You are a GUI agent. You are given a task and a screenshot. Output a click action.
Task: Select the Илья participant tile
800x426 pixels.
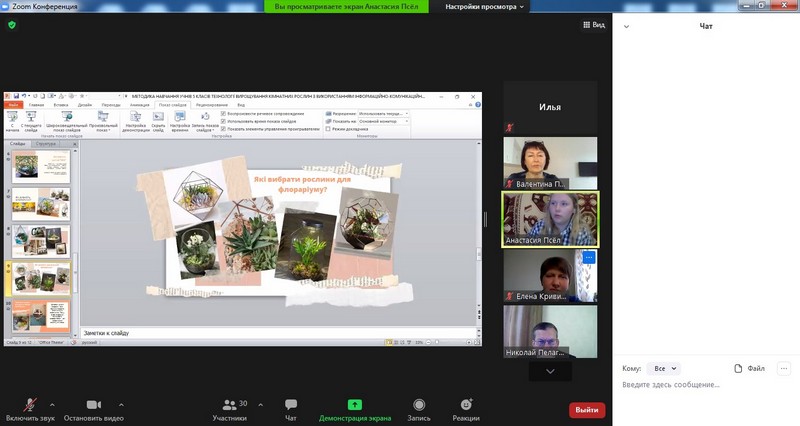coord(550,107)
